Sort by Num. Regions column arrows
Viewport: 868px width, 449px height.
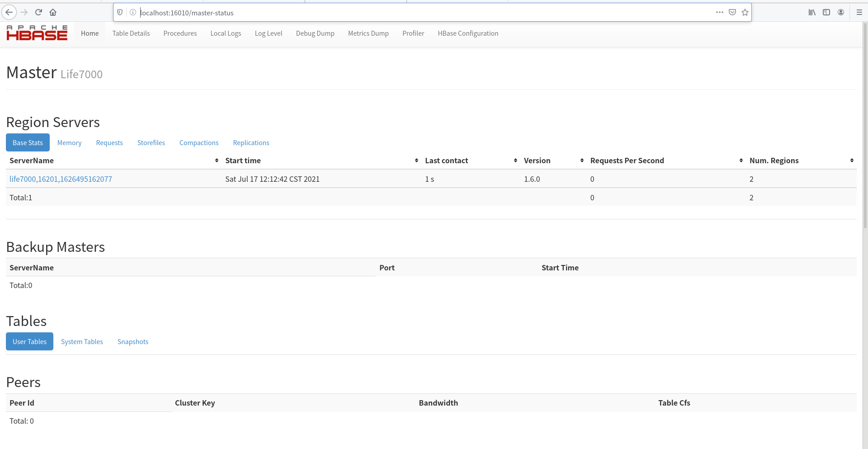tap(852, 161)
